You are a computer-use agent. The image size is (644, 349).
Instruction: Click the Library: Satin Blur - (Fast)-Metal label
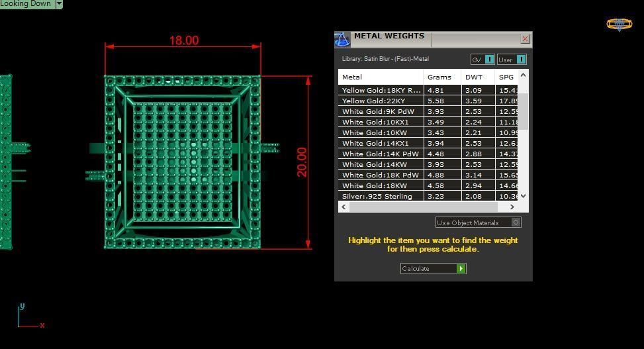[x=385, y=59]
